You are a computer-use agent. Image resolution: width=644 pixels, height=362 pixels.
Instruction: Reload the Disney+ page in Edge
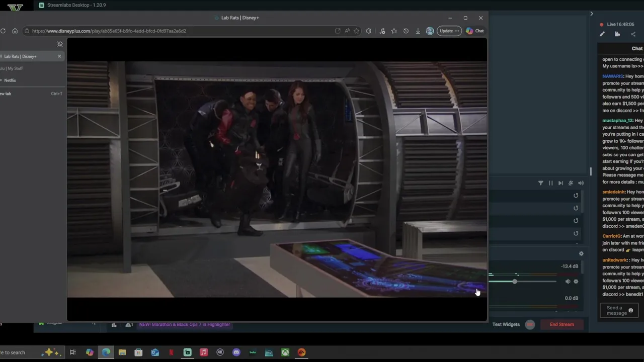3,31
